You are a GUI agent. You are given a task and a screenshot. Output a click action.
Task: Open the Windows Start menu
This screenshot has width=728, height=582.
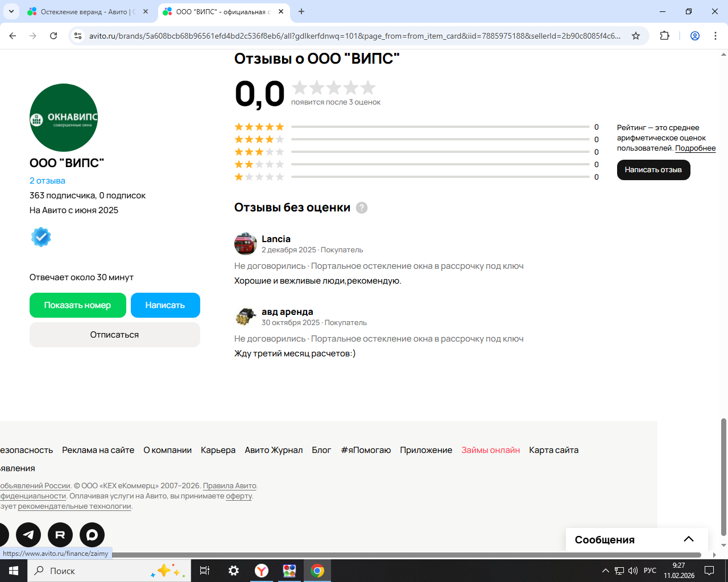pos(14,571)
